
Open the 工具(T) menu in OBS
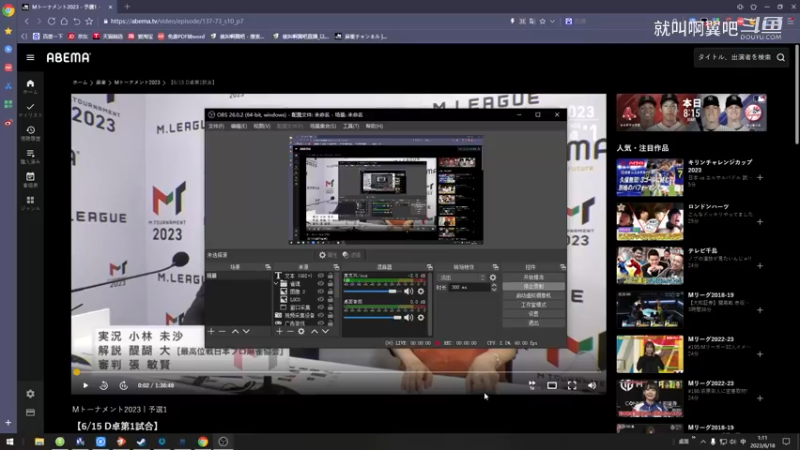point(351,126)
